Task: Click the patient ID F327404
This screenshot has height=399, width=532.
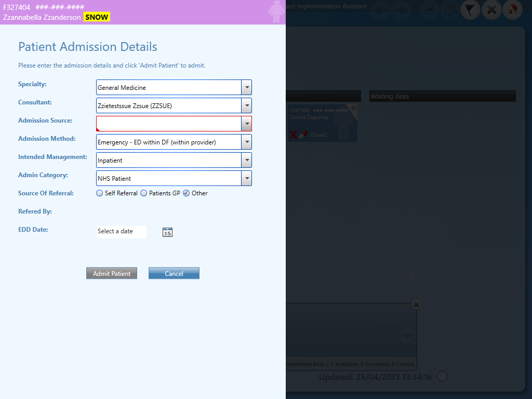Action: [x=17, y=7]
